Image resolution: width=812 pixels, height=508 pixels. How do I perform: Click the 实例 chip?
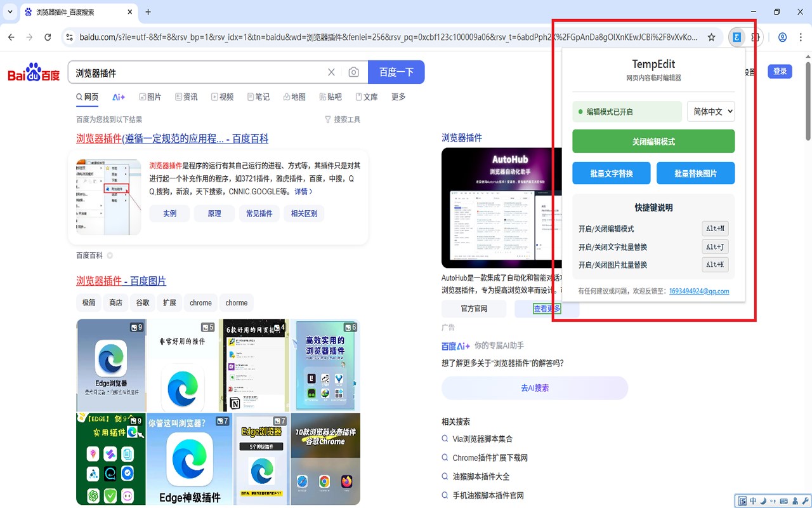point(169,213)
